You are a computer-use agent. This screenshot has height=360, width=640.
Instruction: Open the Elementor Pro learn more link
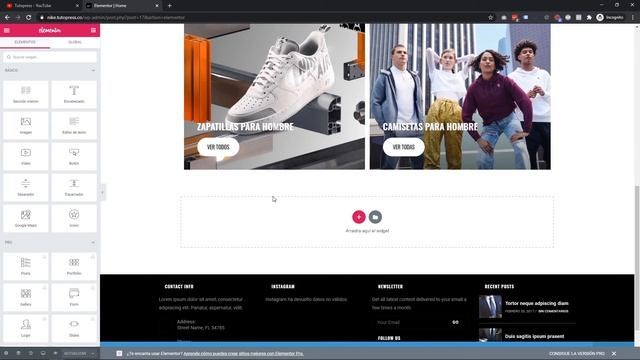coord(243,354)
